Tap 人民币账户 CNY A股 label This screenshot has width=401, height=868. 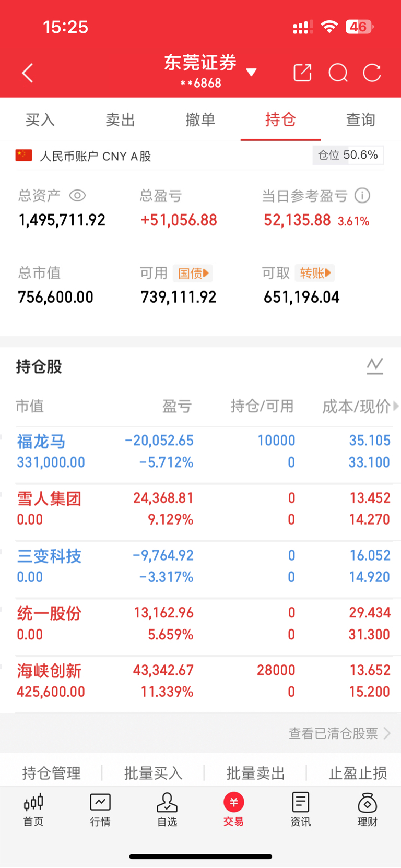tap(96, 156)
